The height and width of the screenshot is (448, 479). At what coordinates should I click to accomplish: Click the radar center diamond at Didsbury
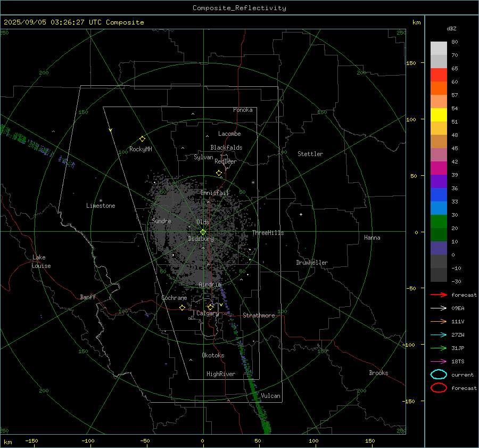203,232
